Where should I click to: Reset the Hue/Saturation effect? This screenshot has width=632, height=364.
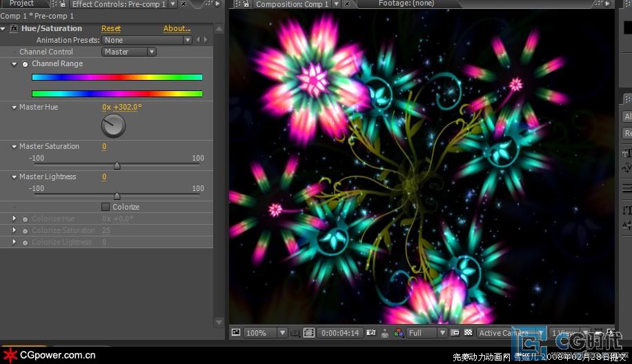(111, 28)
